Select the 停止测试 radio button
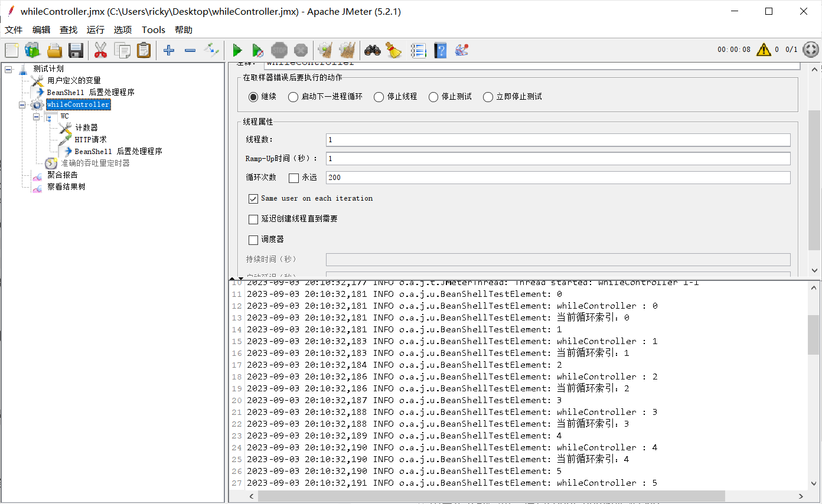The width and height of the screenshot is (822, 504). pyautogui.click(x=433, y=97)
